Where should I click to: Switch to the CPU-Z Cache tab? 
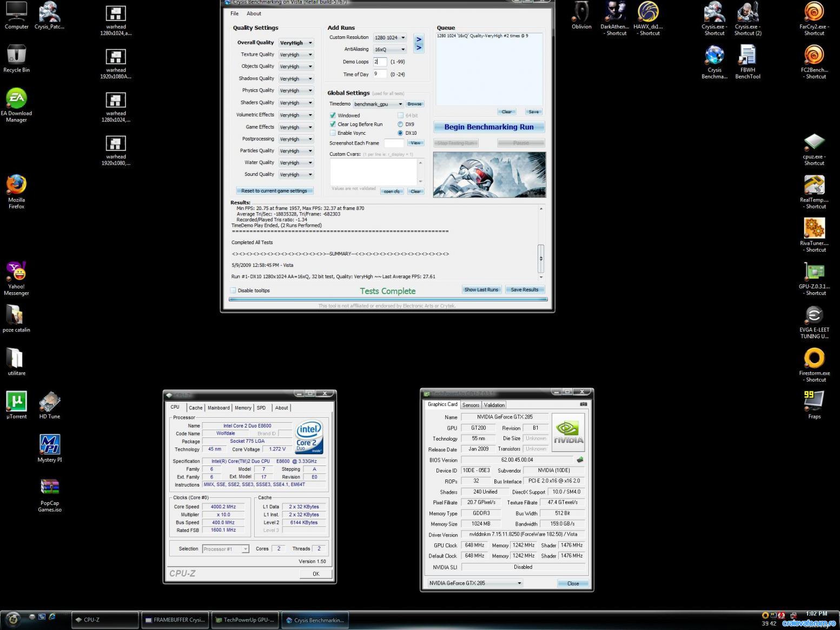(x=196, y=408)
